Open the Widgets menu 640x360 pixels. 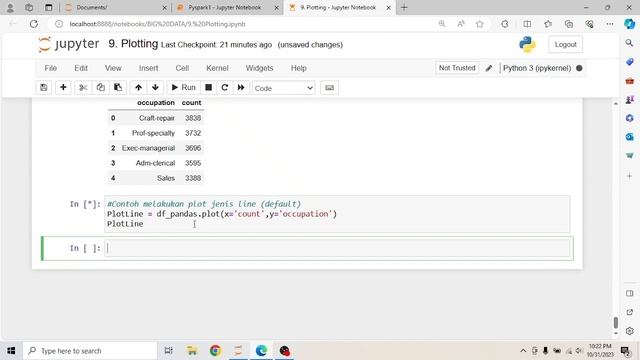tap(259, 68)
